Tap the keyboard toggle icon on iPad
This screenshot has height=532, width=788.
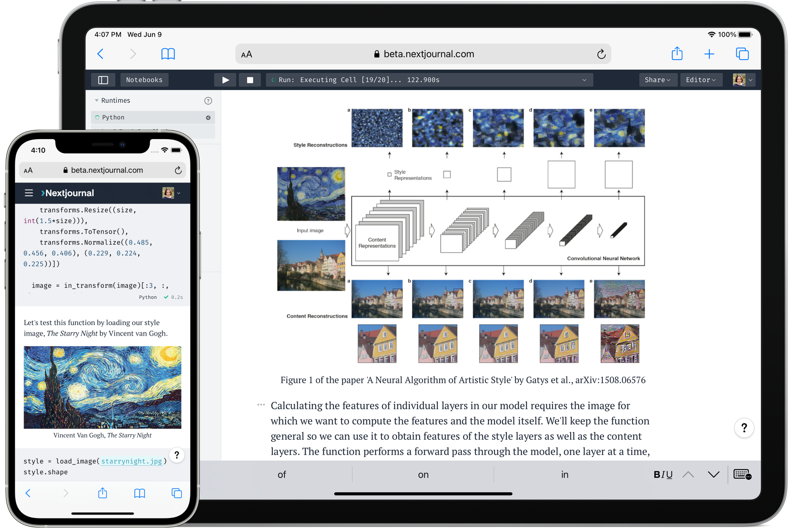[742, 475]
